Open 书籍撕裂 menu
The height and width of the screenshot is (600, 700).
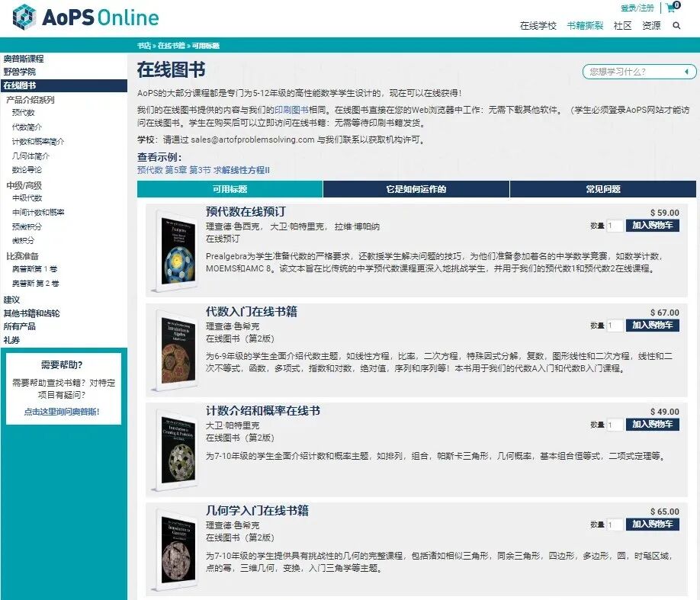585,26
